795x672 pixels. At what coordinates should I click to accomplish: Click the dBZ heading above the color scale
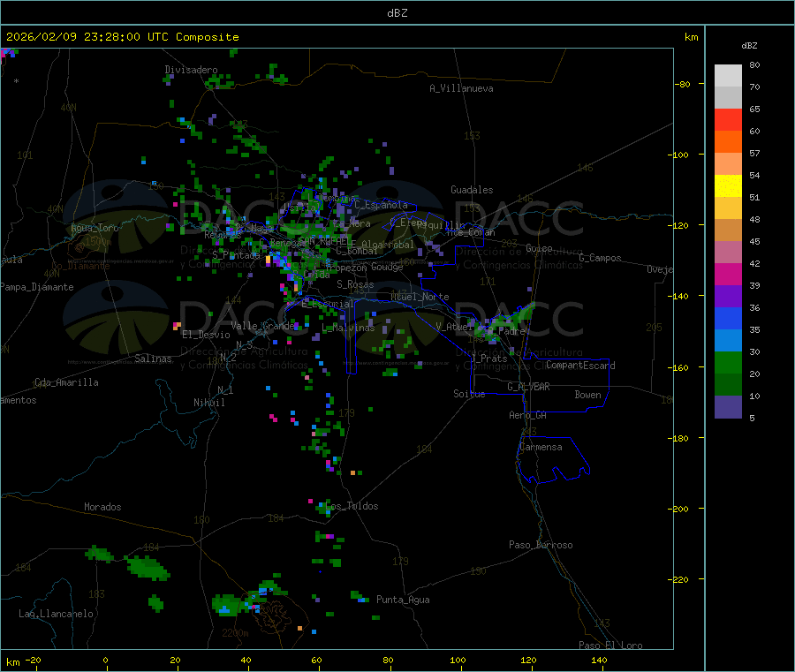[749, 46]
